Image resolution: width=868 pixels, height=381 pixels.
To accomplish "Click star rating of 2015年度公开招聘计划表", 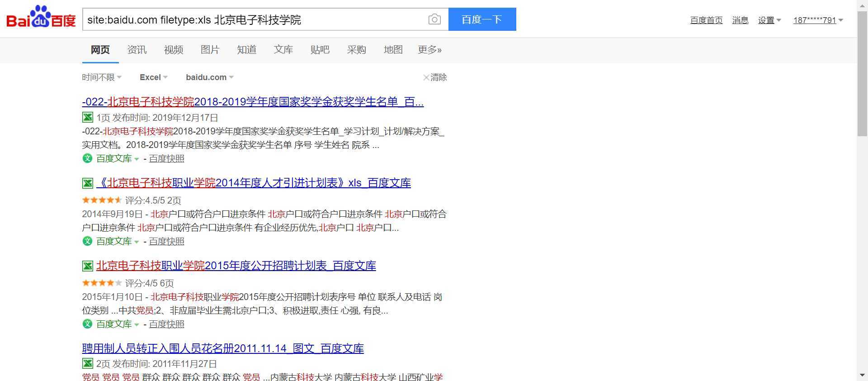I will click(102, 283).
